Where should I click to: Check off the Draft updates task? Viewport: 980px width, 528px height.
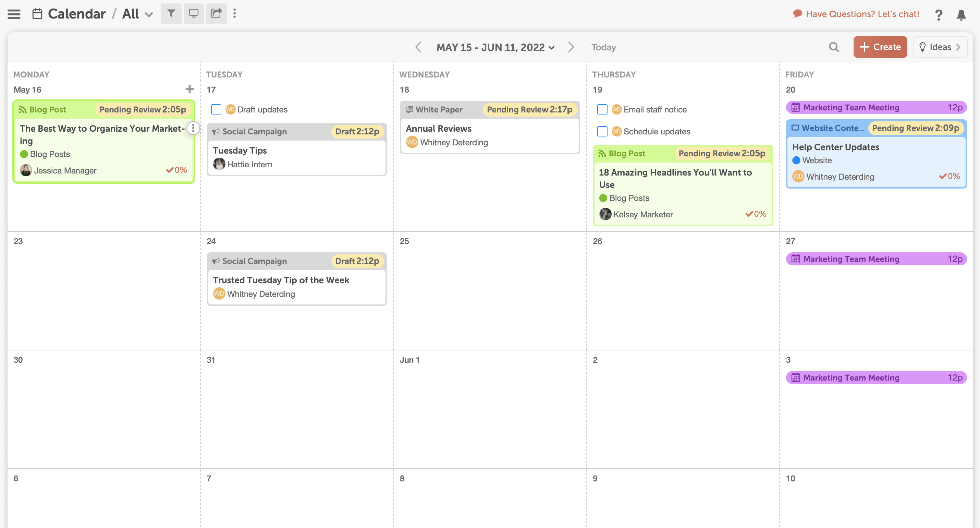[x=216, y=109]
